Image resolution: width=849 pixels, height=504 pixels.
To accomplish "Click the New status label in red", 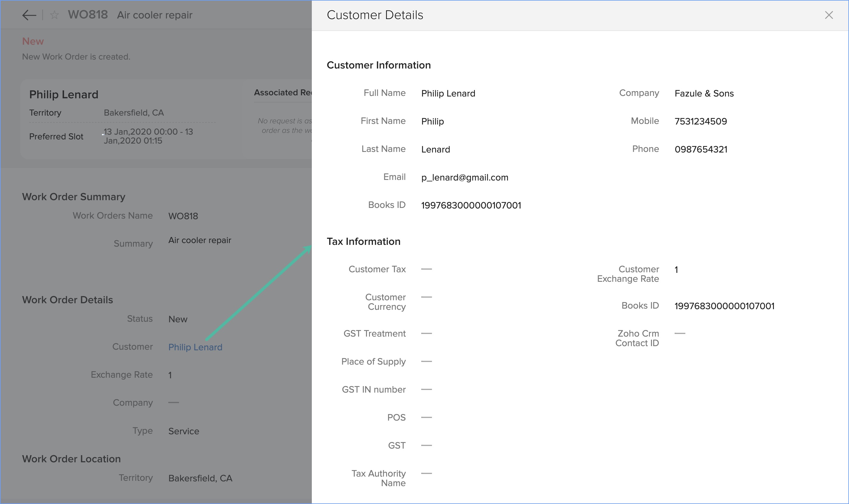I will [33, 41].
